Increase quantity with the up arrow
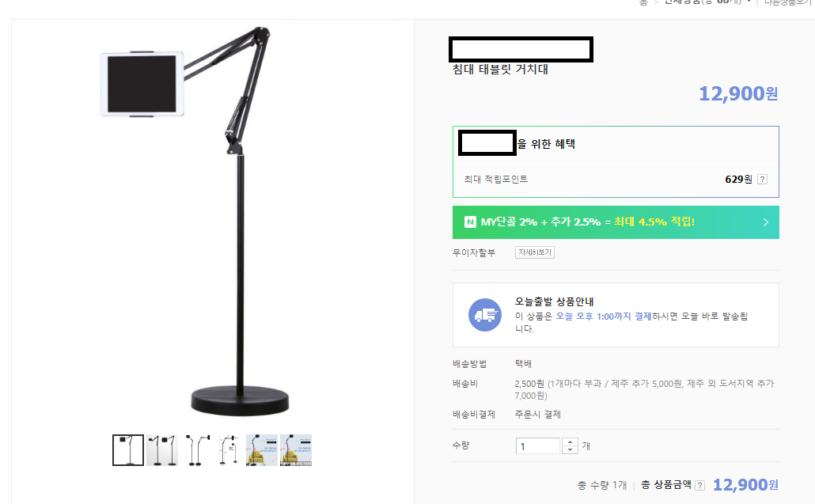 point(570,441)
